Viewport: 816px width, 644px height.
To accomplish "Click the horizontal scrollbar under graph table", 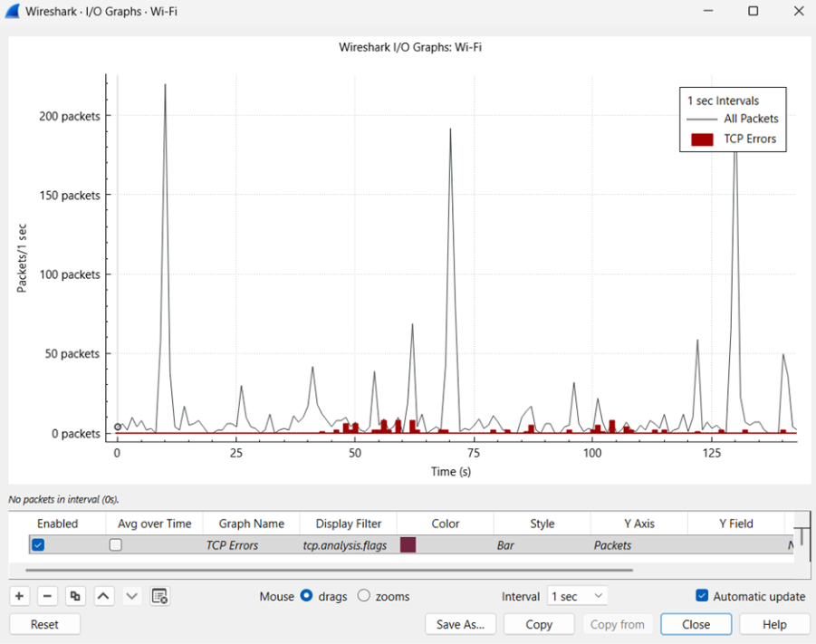I will [329, 570].
